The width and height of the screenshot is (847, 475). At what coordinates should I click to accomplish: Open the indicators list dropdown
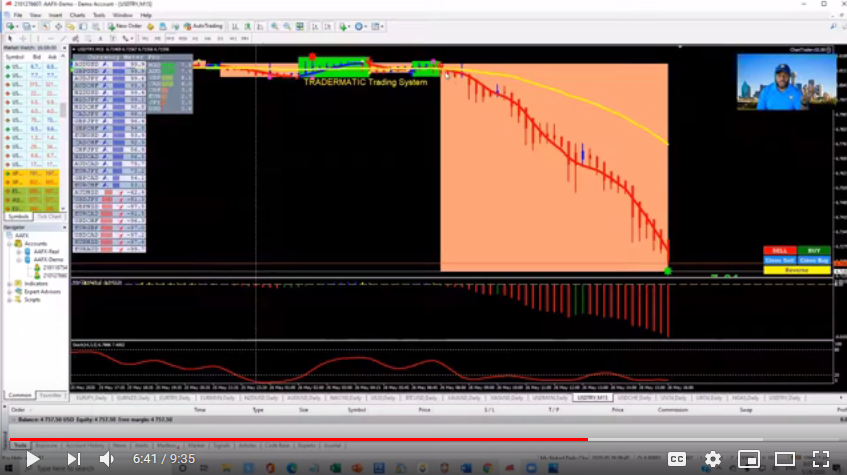pyautogui.click(x=344, y=26)
